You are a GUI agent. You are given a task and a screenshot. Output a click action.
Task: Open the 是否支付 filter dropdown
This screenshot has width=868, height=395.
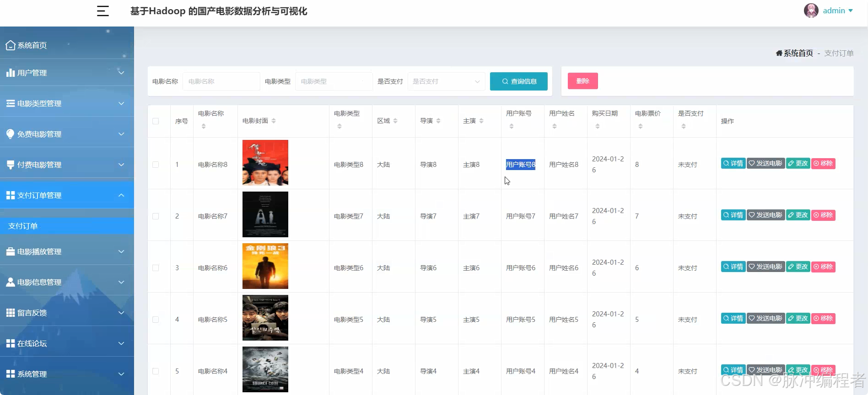tap(446, 81)
